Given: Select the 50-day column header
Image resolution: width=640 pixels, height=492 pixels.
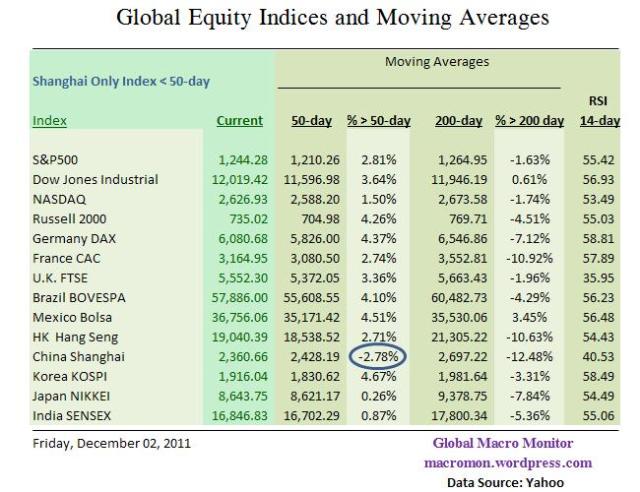Looking at the screenshot, I should click(312, 121).
